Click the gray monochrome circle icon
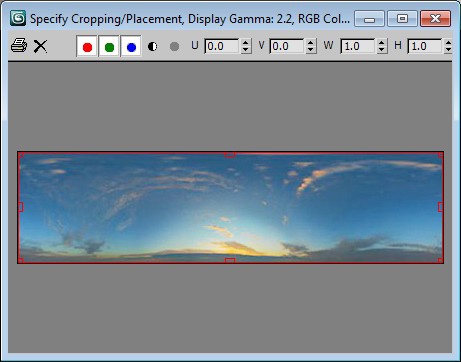Viewport: 461px width, 362px height. pos(174,46)
